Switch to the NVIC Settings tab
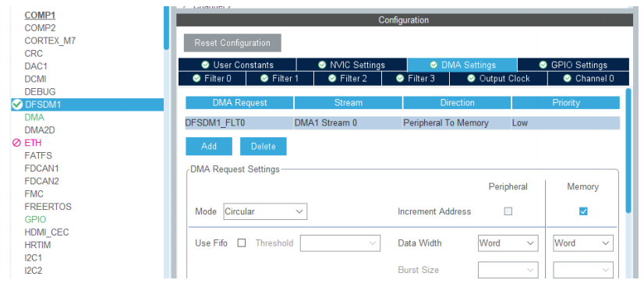The height and width of the screenshot is (287, 644). [352, 65]
